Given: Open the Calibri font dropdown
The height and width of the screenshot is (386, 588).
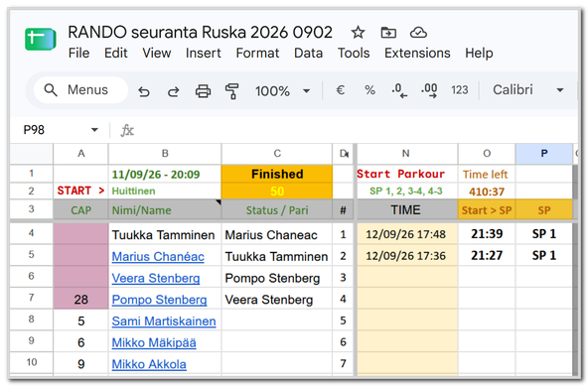Looking at the screenshot, I should 528,90.
